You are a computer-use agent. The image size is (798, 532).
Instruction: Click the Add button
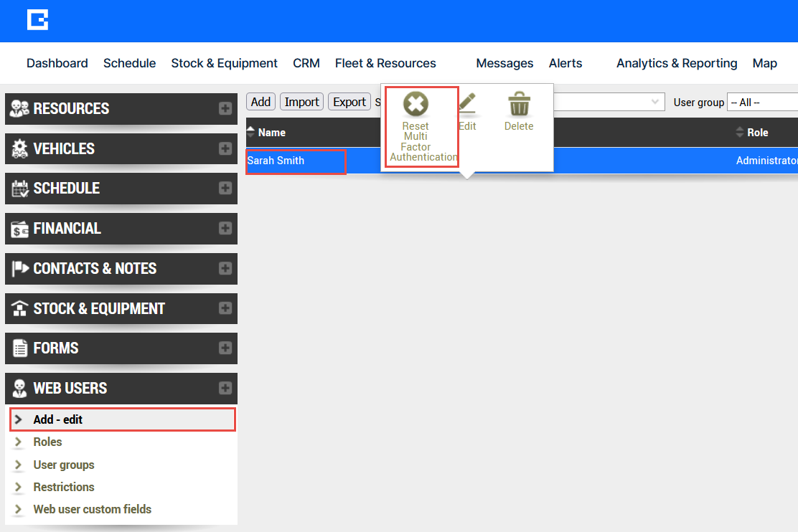tap(260, 102)
